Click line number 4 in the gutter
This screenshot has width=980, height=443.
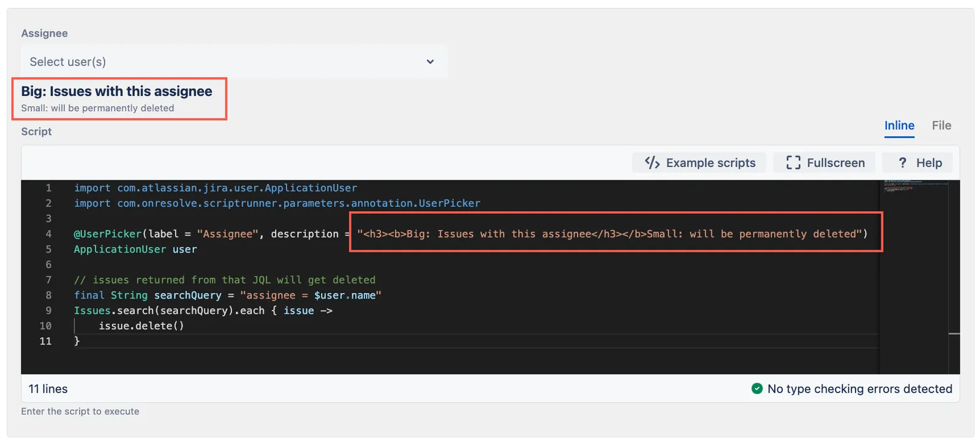48,234
